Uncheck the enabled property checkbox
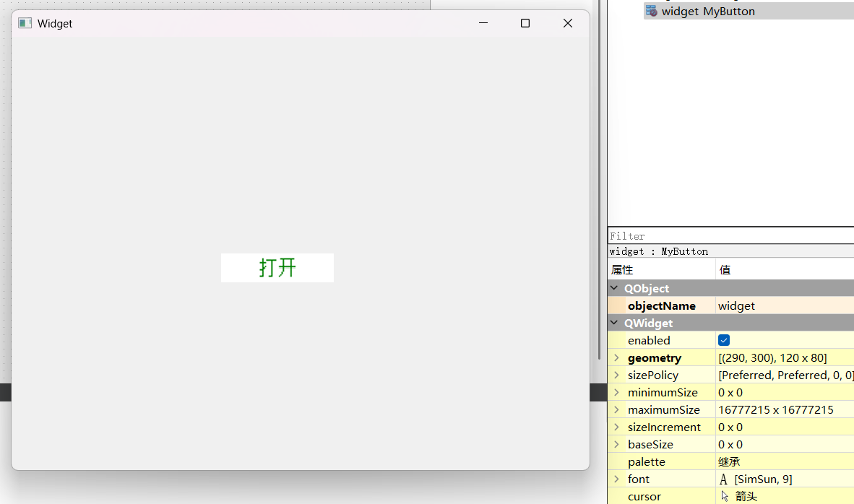Image resolution: width=854 pixels, height=504 pixels. click(724, 340)
